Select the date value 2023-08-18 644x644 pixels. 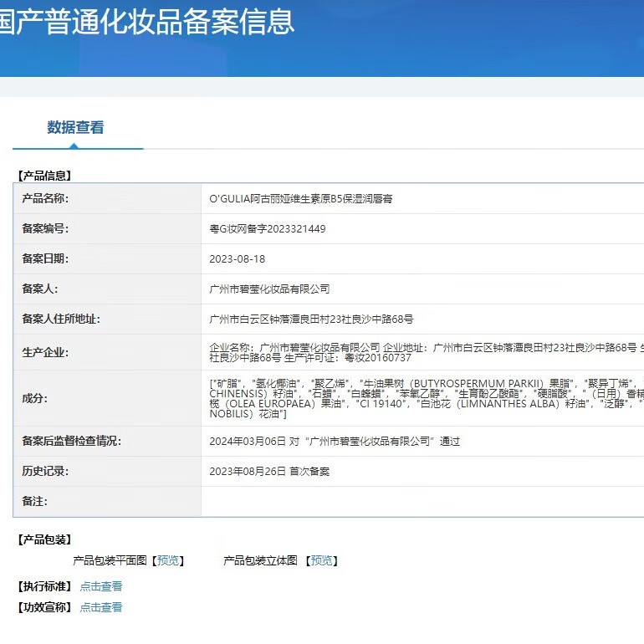click(238, 259)
